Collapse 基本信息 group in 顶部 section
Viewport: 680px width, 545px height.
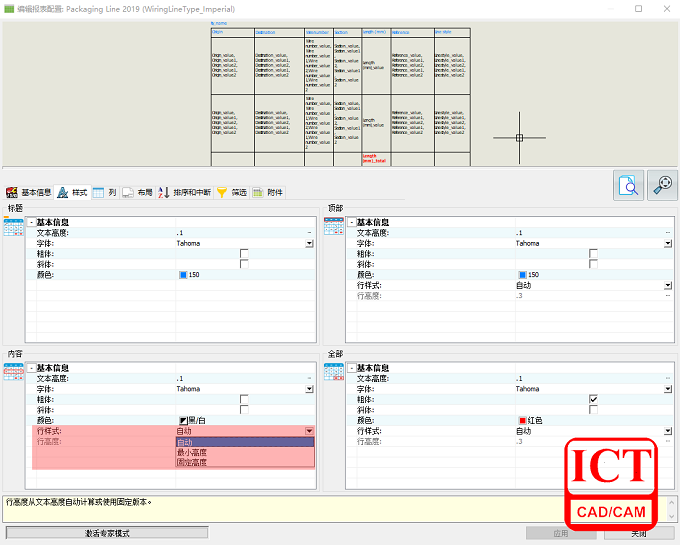click(352, 222)
